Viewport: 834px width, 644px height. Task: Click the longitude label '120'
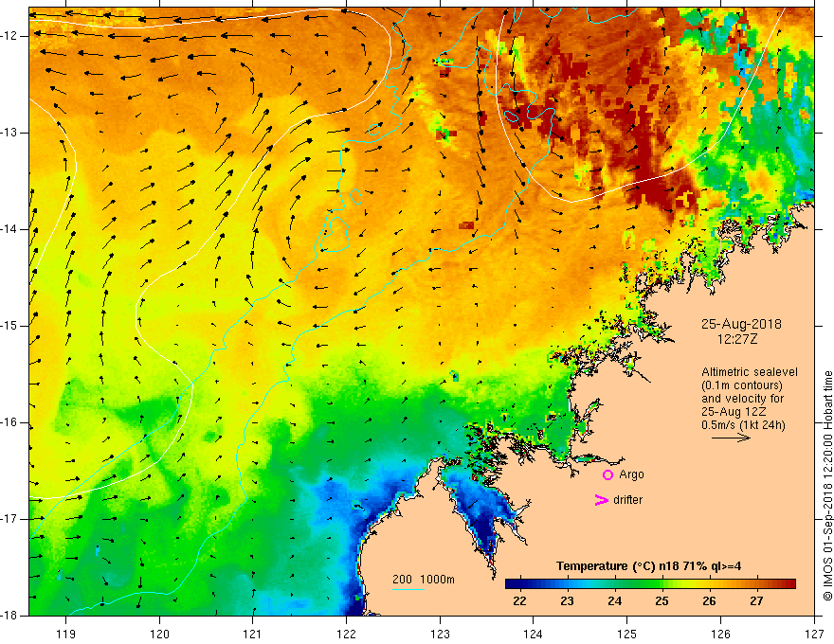(x=159, y=634)
